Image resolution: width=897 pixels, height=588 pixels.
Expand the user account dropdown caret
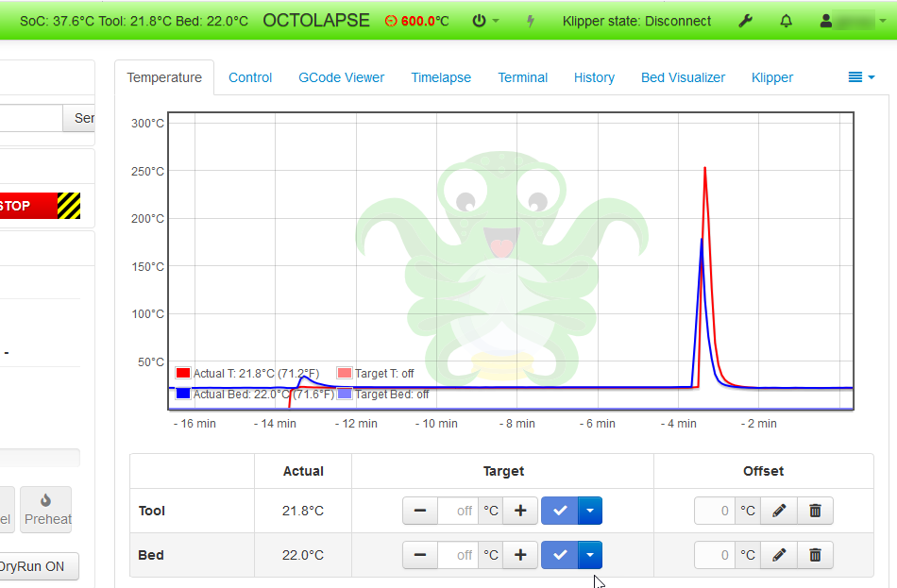point(883,21)
